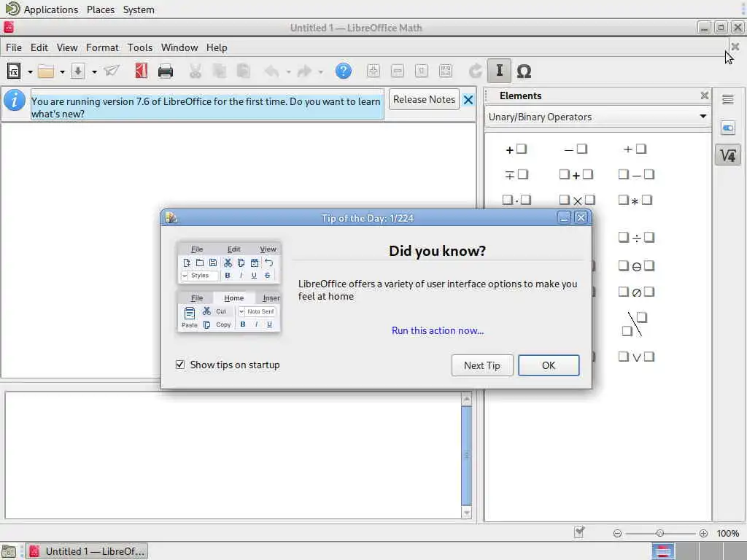Insert the asterisk multiplication element
This screenshot has height=560, width=747.
pos(635,200)
